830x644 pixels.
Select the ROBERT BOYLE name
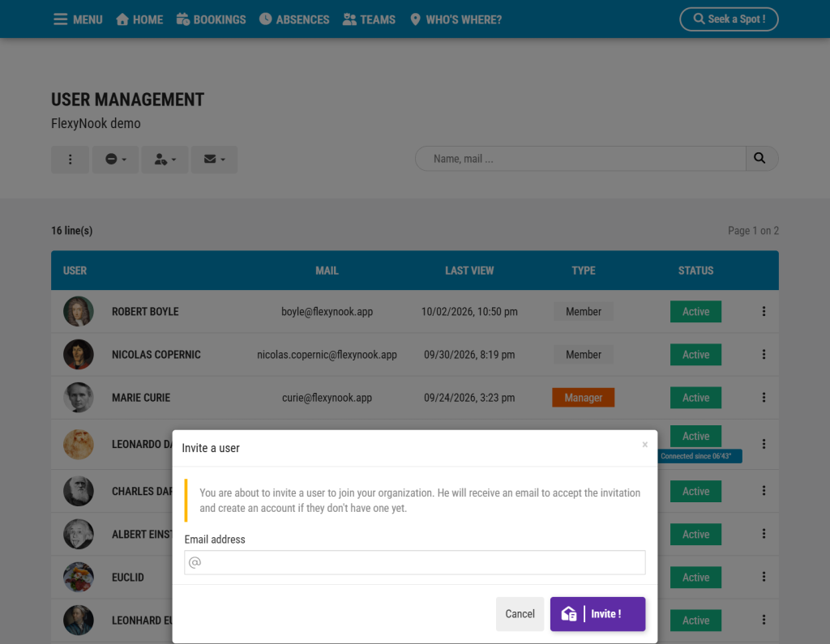click(145, 312)
